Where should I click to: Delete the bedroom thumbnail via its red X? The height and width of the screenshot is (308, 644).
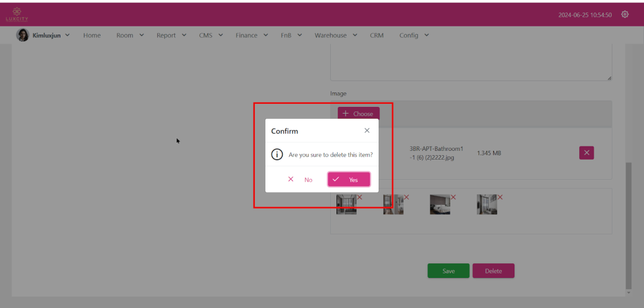453,197
